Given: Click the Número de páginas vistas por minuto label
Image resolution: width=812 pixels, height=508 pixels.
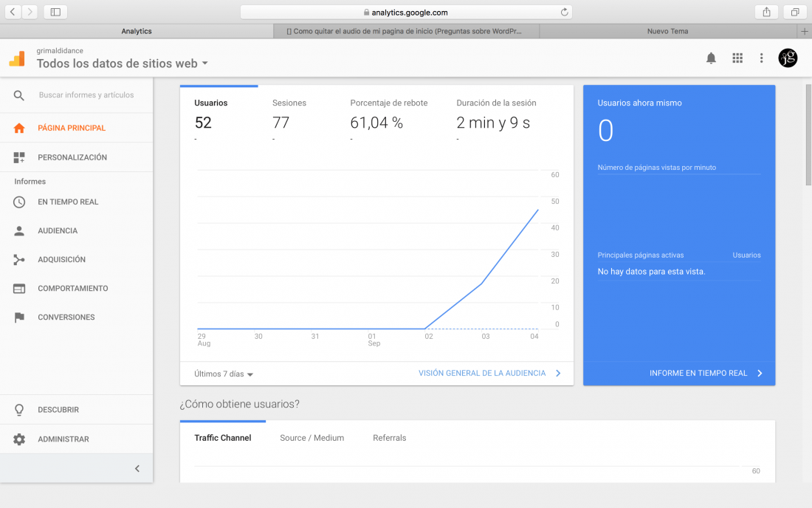Looking at the screenshot, I should [x=657, y=168].
